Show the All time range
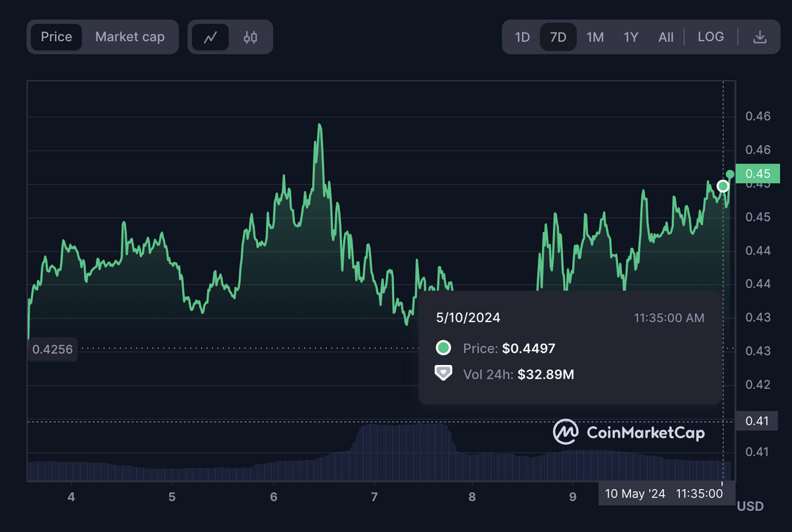 point(666,37)
